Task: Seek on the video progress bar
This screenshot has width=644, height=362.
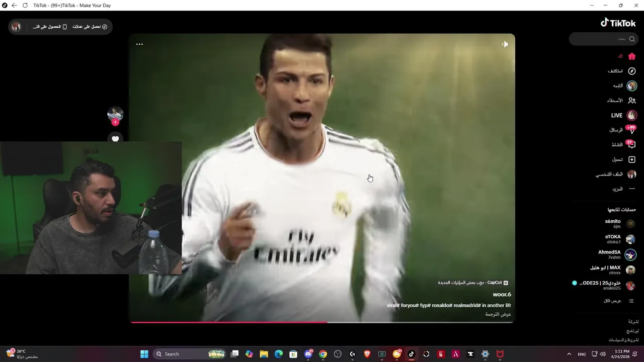Action: (322, 322)
